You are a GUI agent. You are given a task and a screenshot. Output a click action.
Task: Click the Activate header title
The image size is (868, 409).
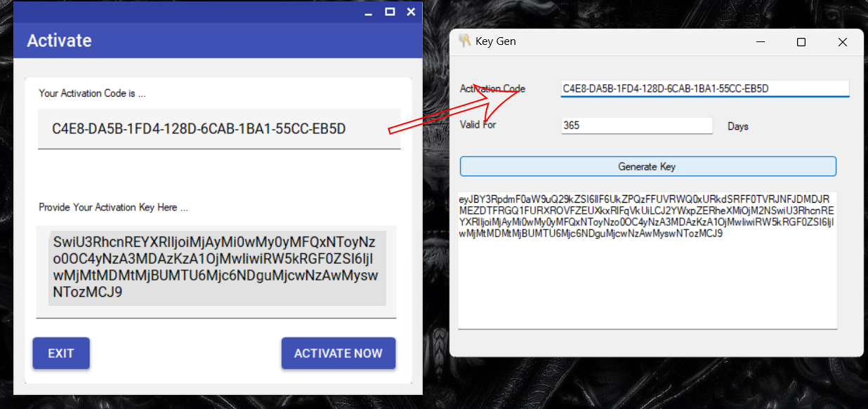[59, 41]
